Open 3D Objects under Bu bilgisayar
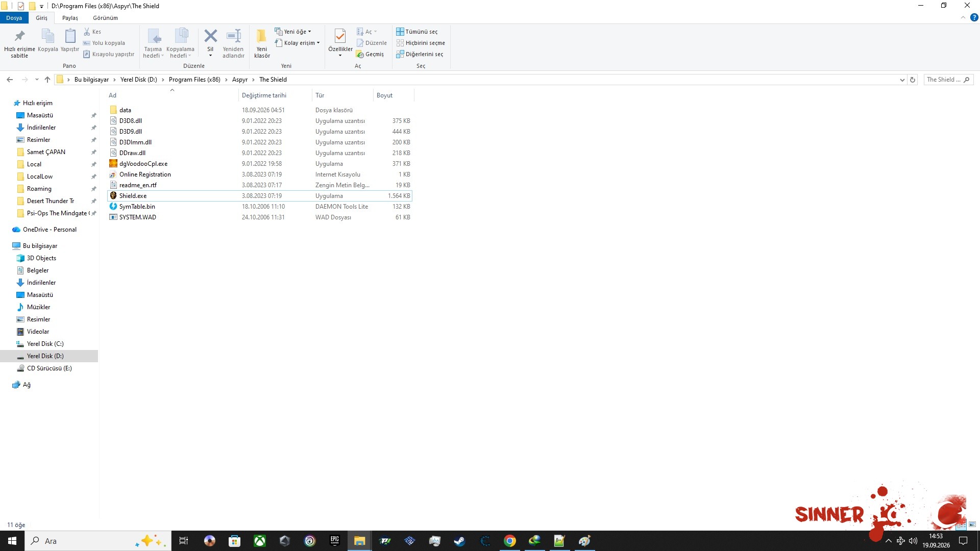This screenshot has height=551, width=980. click(x=41, y=258)
